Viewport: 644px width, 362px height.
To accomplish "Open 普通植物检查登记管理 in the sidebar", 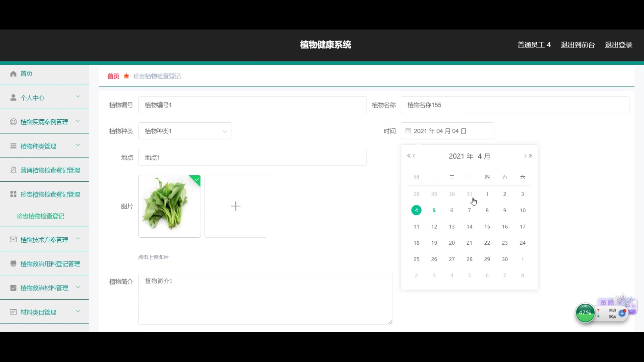I will click(50, 170).
